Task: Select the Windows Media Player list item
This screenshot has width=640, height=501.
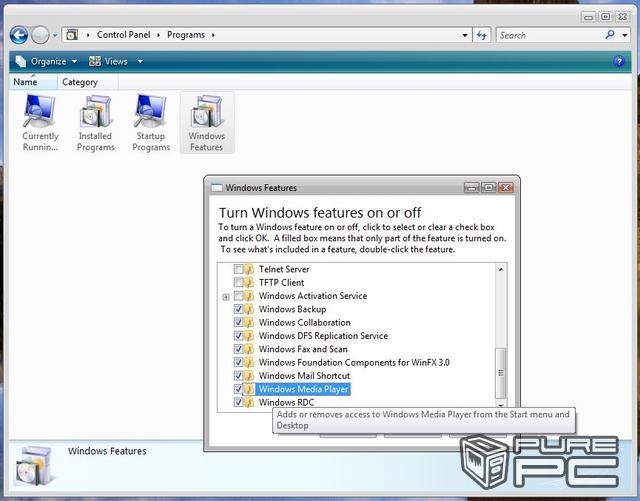Action: pyautogui.click(x=304, y=389)
